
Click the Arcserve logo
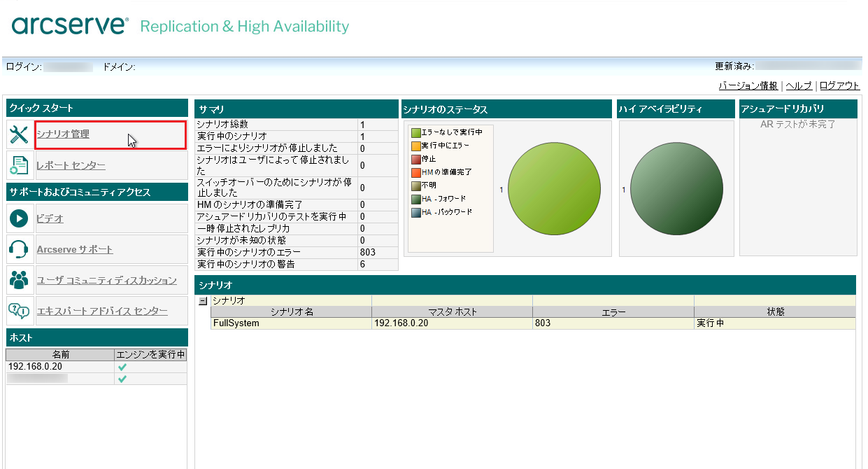pos(70,26)
